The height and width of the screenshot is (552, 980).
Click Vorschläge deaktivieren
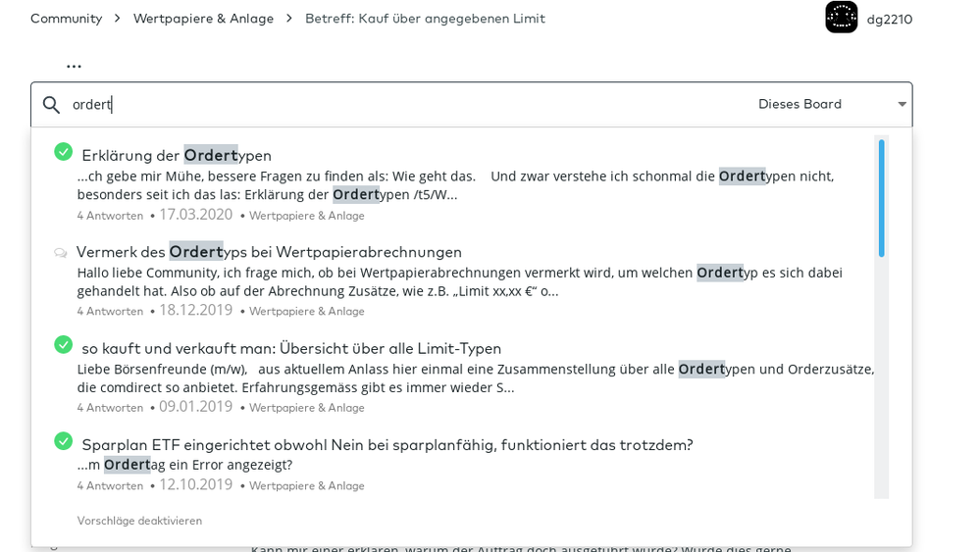pos(139,521)
